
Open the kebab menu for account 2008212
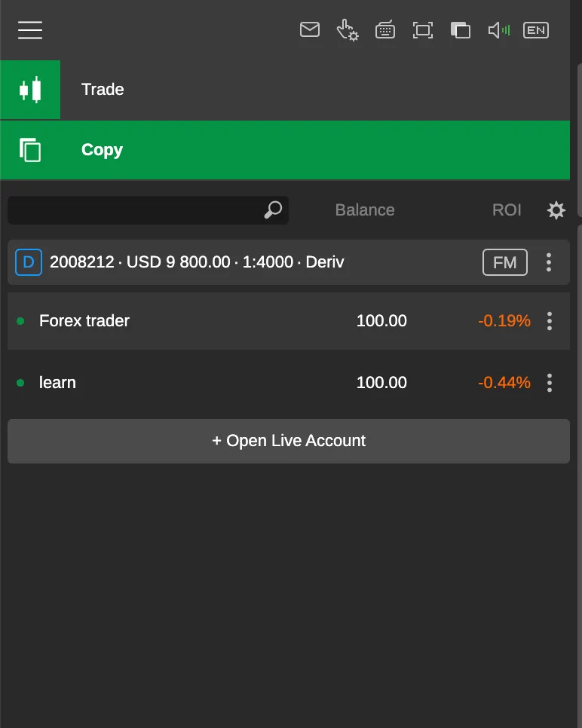coord(549,262)
